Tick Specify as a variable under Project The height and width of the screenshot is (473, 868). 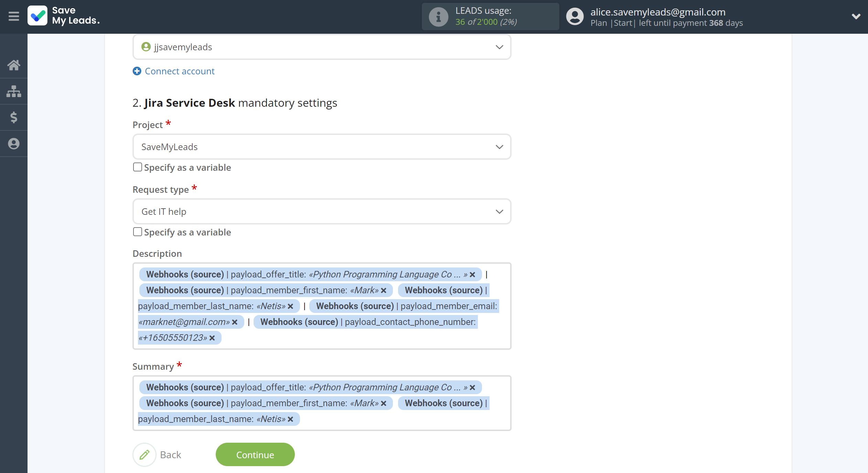click(x=138, y=167)
